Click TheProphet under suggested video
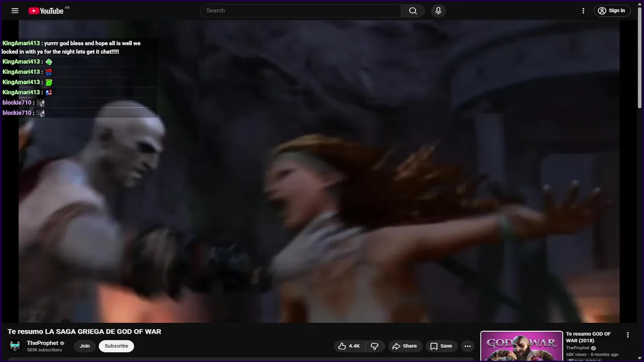The height and width of the screenshot is (362, 644). pyautogui.click(x=578, y=348)
